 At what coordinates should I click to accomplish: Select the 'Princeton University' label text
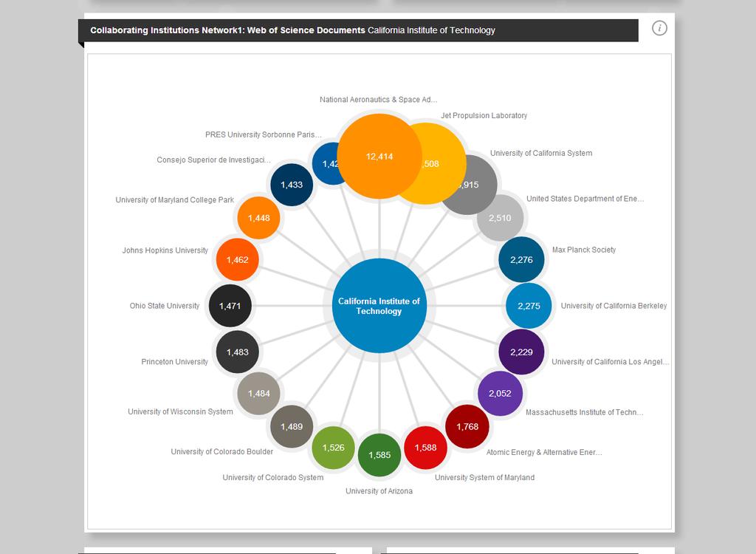pyautogui.click(x=174, y=361)
